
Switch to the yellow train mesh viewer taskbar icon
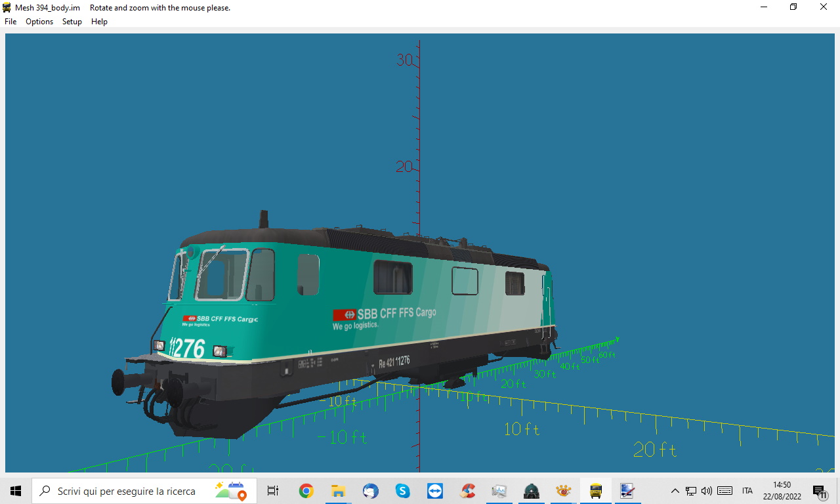(596, 491)
